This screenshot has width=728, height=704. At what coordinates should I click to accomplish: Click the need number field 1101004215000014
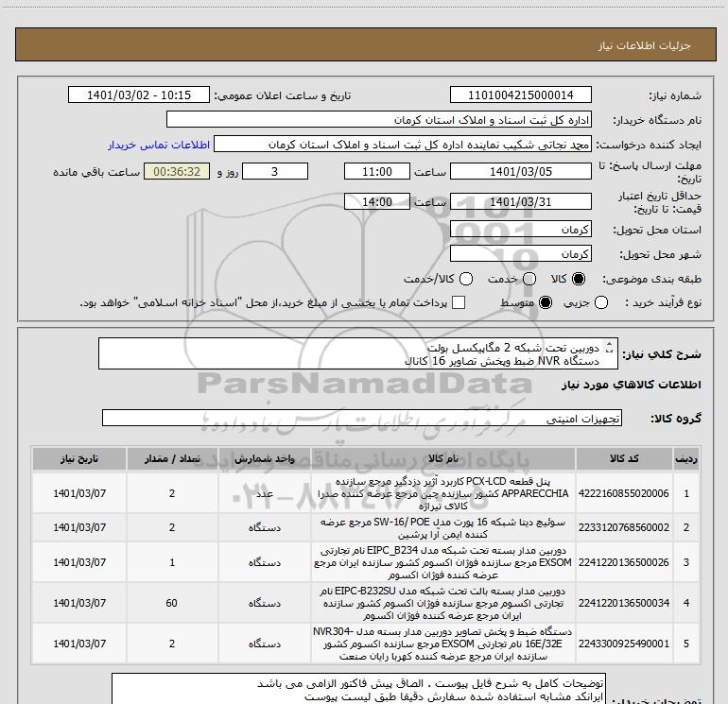click(520, 95)
